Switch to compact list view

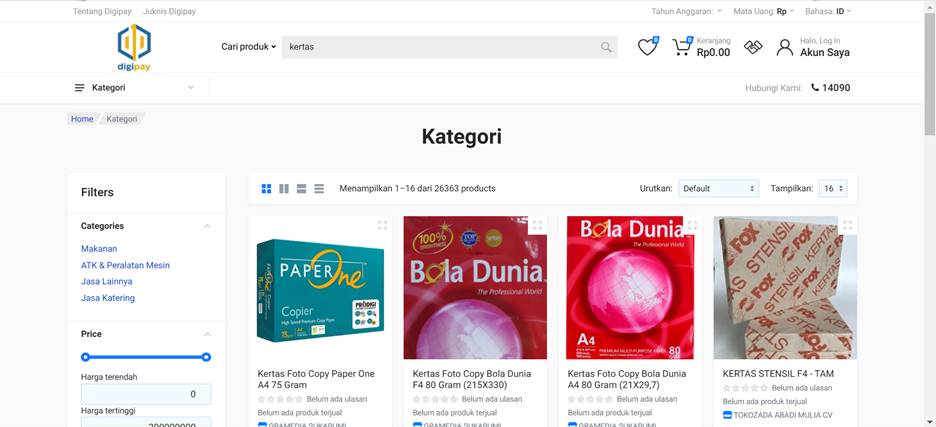tap(319, 189)
